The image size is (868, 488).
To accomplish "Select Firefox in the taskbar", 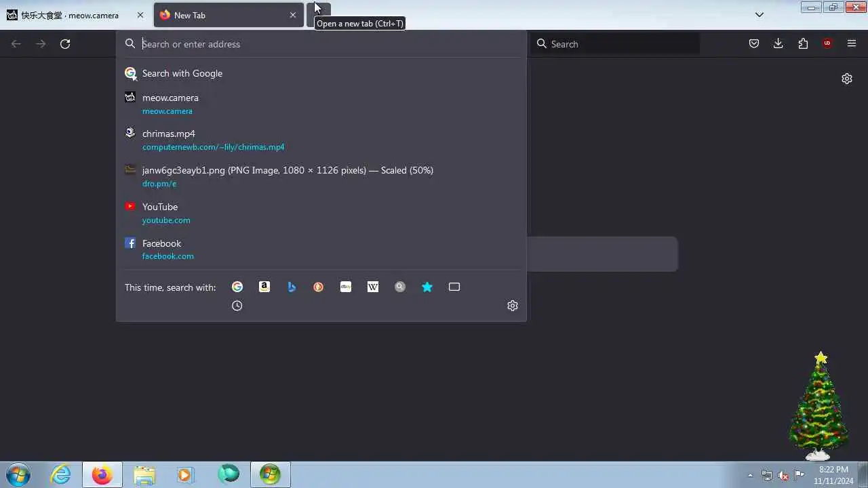I will point(102,474).
